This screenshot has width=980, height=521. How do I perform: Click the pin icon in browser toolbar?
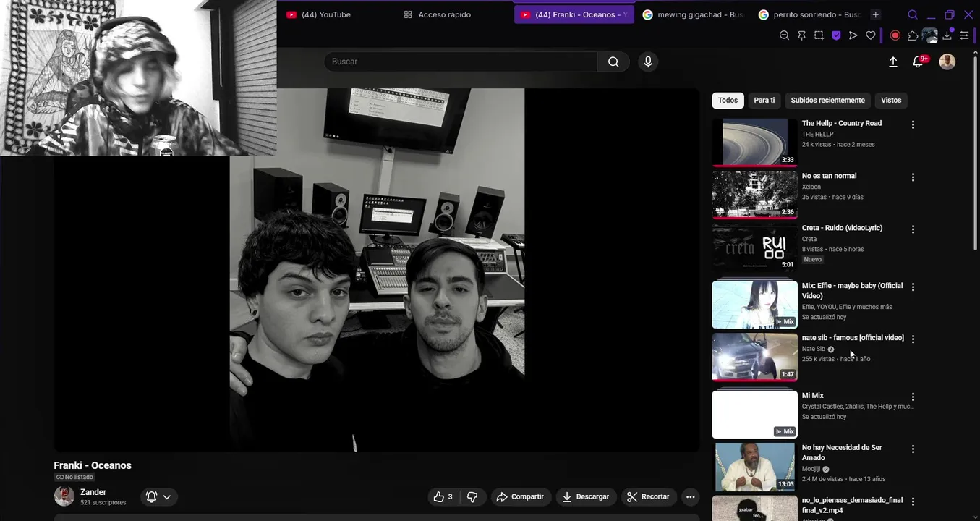[801, 35]
